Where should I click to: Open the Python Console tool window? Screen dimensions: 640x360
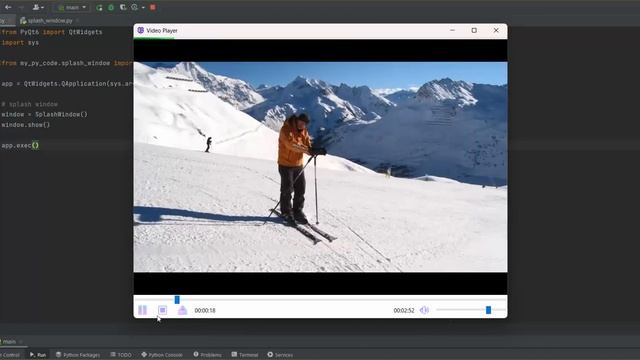(162, 355)
